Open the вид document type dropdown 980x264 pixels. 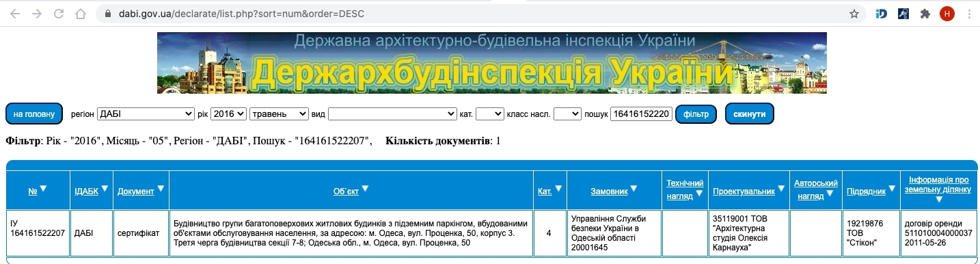[392, 114]
